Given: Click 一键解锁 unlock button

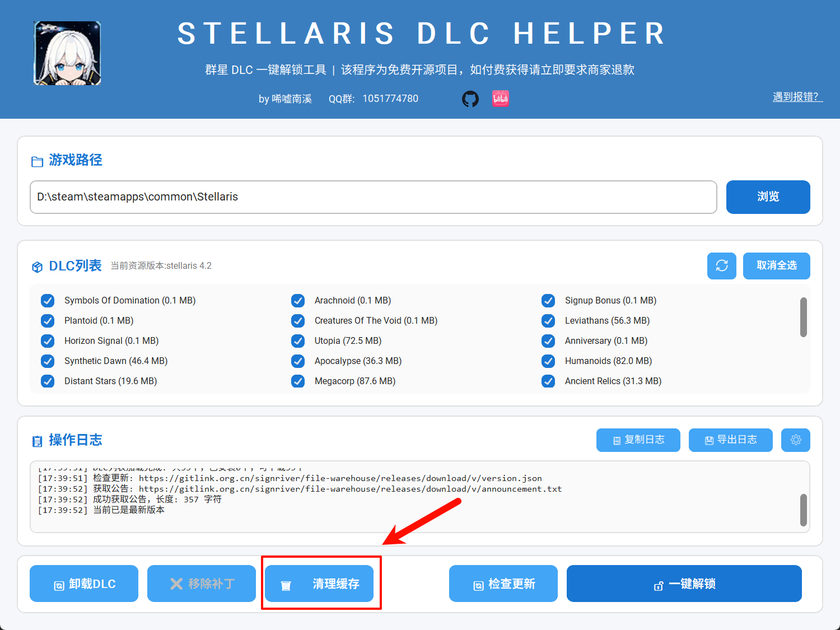Looking at the screenshot, I should coord(684,584).
